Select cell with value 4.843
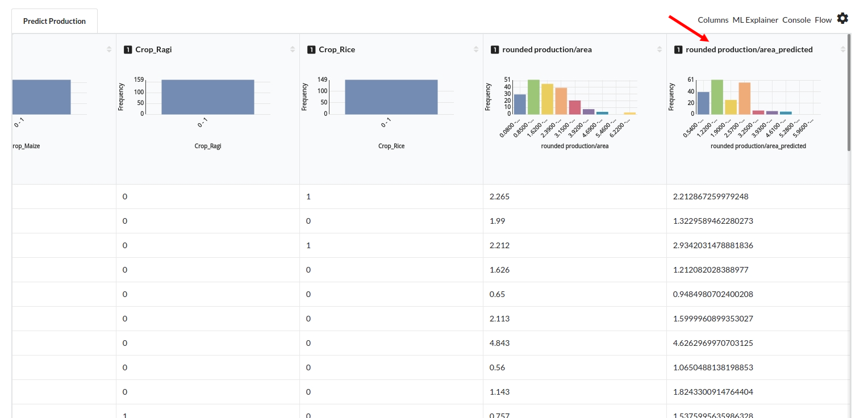868x418 pixels. coord(575,343)
